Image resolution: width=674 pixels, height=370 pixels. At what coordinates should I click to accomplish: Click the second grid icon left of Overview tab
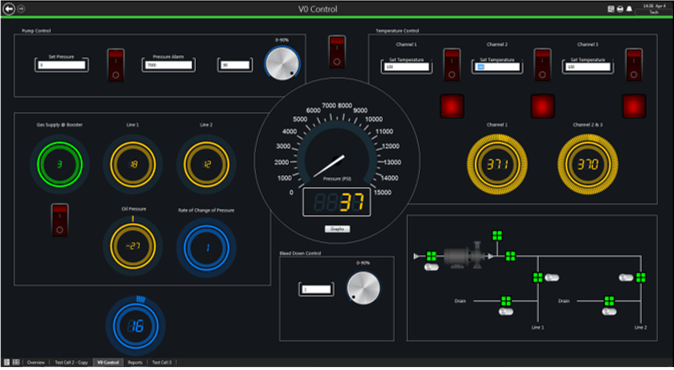(16, 362)
